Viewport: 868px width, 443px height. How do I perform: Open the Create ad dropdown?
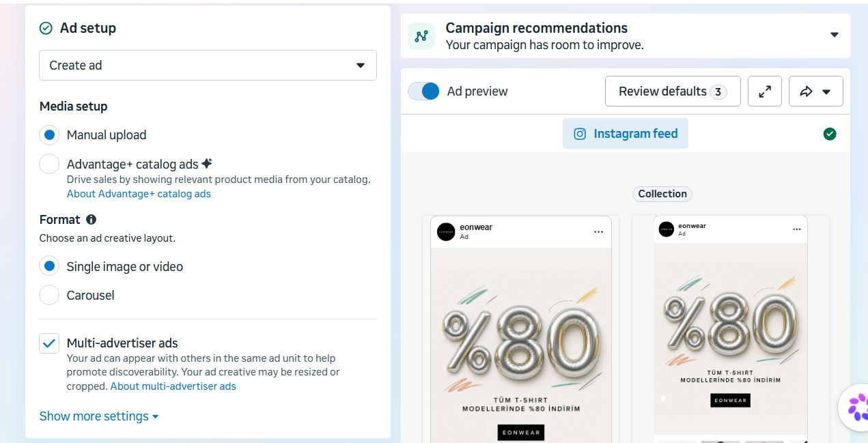click(208, 66)
